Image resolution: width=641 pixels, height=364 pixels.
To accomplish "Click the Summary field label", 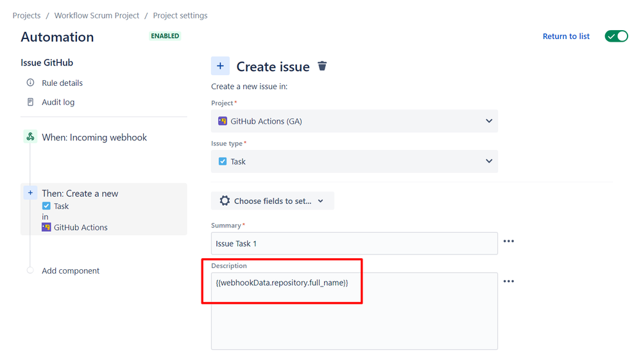I will point(226,225).
